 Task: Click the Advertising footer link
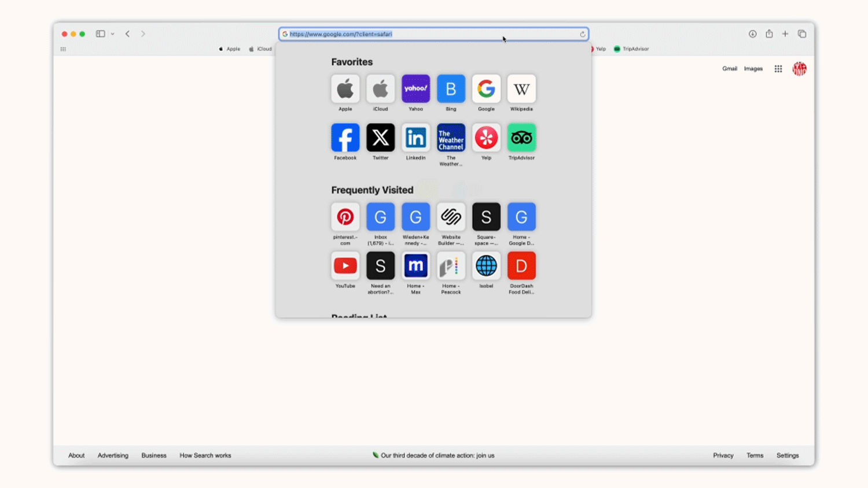point(113,456)
